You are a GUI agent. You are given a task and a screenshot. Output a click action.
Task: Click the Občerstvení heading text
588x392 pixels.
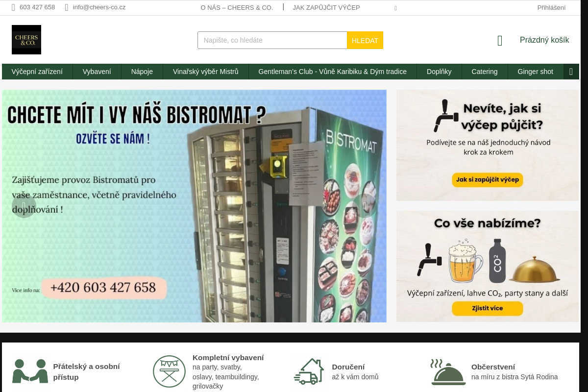[x=493, y=367]
